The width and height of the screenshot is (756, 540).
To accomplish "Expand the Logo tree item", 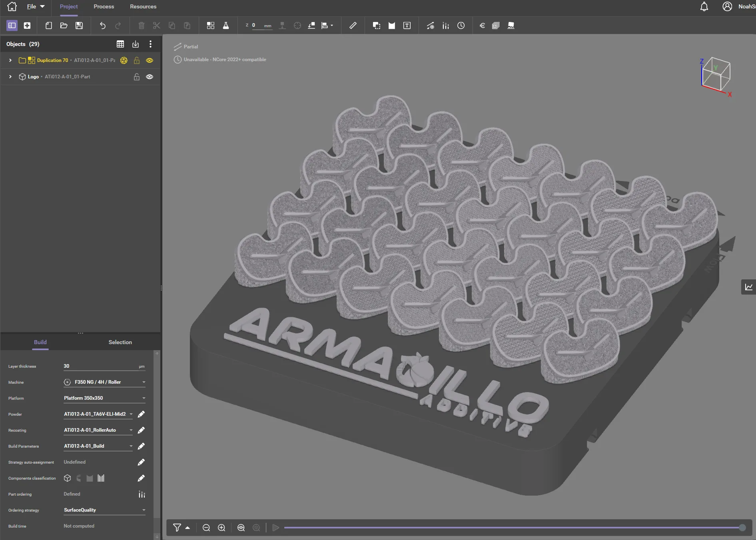I will [x=10, y=77].
